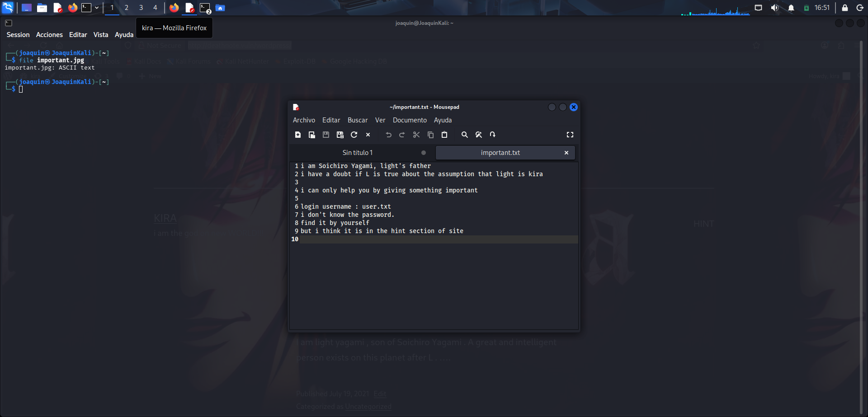This screenshot has height=417, width=868.
Task: Paste from clipboard using the toolbar icon
Action: (x=444, y=135)
